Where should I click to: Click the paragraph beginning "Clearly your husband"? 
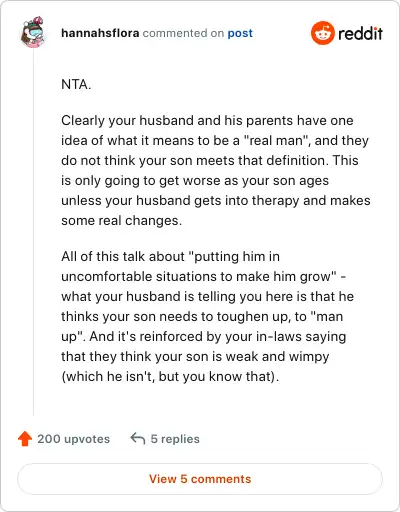(x=216, y=170)
